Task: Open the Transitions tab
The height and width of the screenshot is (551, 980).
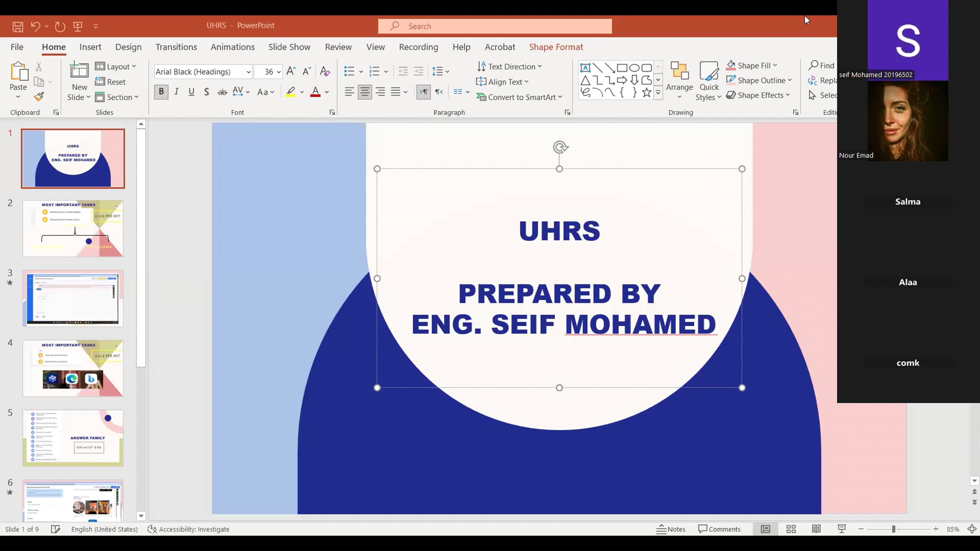Action: 176,47
